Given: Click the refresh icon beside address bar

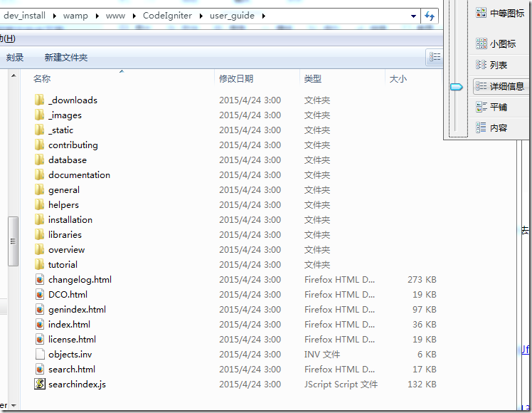Looking at the screenshot, I should 430,16.
